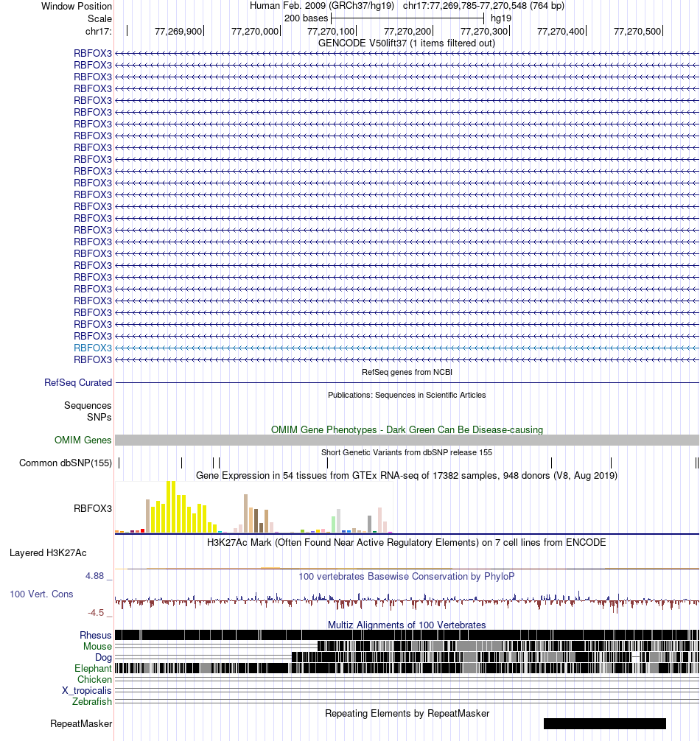Viewport: 700px width, 741px height.
Task: Click the -4.5 PhyloP lower scale value
Action: point(96,613)
